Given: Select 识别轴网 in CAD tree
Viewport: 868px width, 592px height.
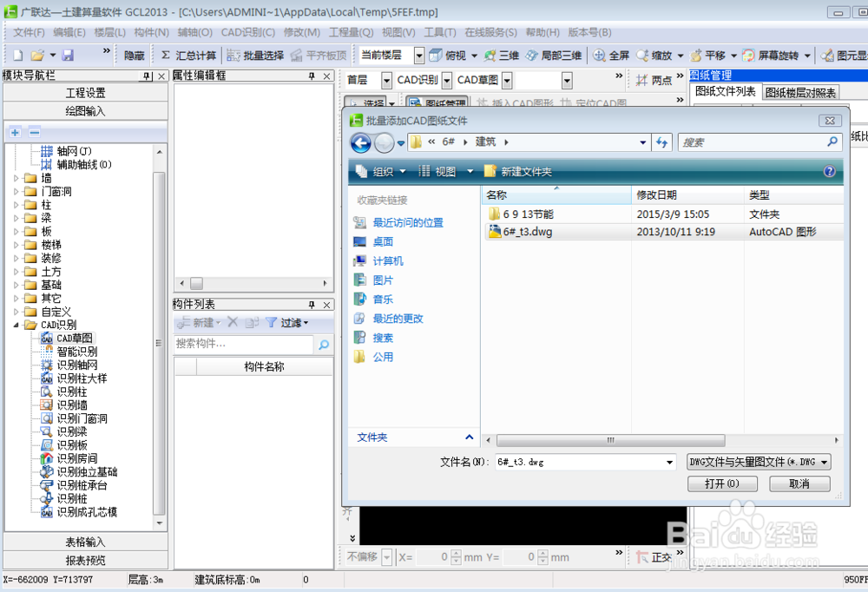Looking at the screenshot, I should [x=77, y=365].
